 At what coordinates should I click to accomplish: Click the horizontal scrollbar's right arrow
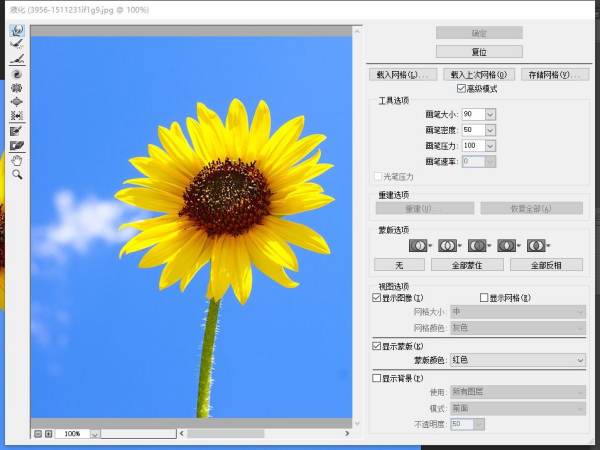[347, 434]
